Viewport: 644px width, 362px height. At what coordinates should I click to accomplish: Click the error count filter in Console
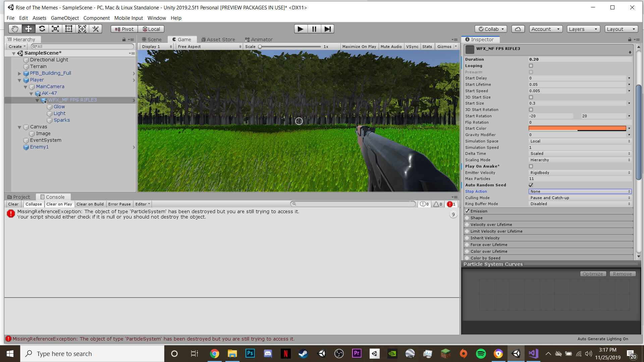click(x=451, y=204)
